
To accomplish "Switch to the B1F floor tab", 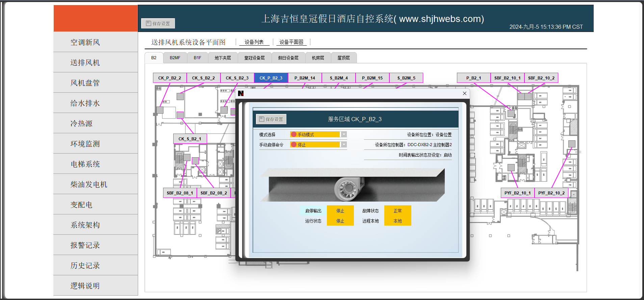I will click(x=198, y=58).
